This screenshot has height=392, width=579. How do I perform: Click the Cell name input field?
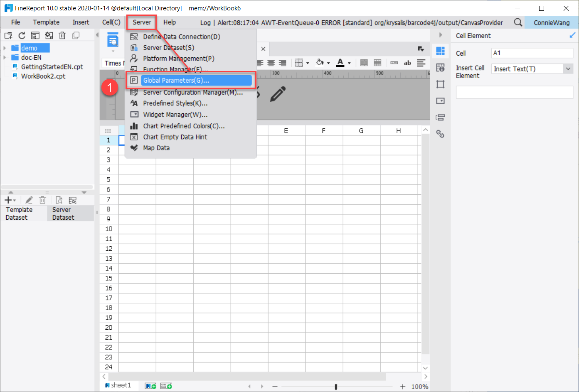click(532, 53)
